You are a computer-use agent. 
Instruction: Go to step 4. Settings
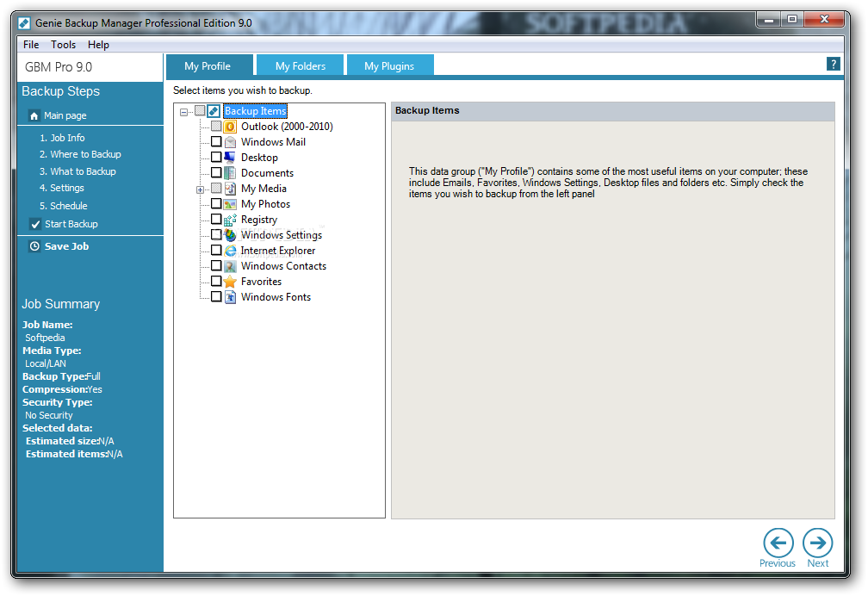[x=61, y=188]
